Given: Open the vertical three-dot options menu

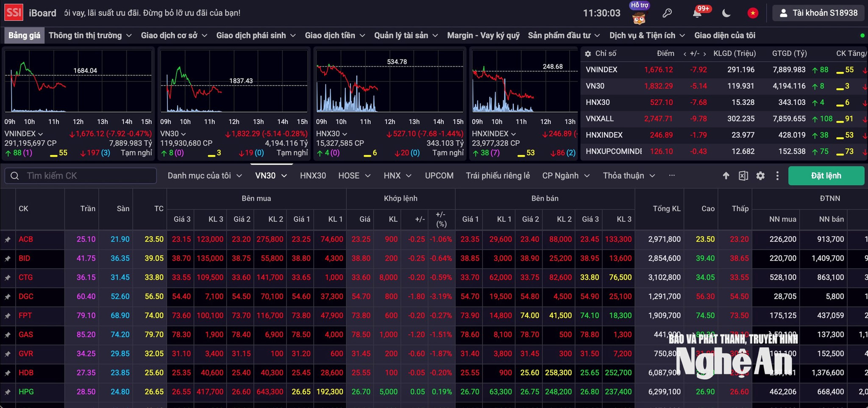Looking at the screenshot, I should (777, 176).
